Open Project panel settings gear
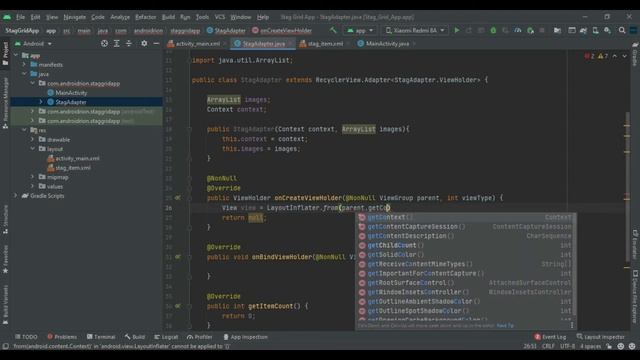The image size is (640, 360). click(x=144, y=43)
